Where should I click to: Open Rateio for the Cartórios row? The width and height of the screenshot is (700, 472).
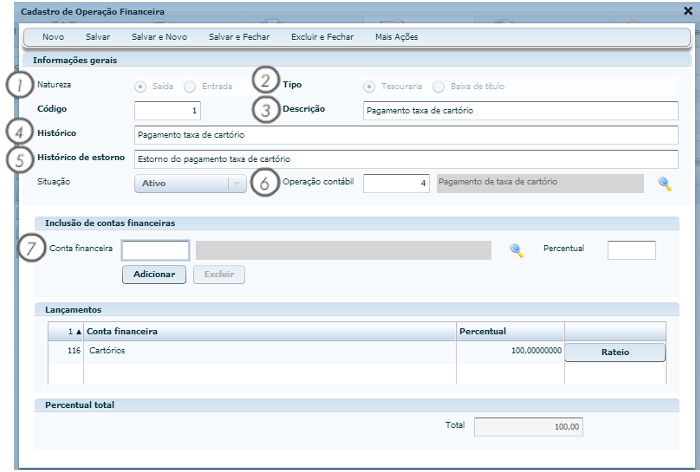click(615, 352)
